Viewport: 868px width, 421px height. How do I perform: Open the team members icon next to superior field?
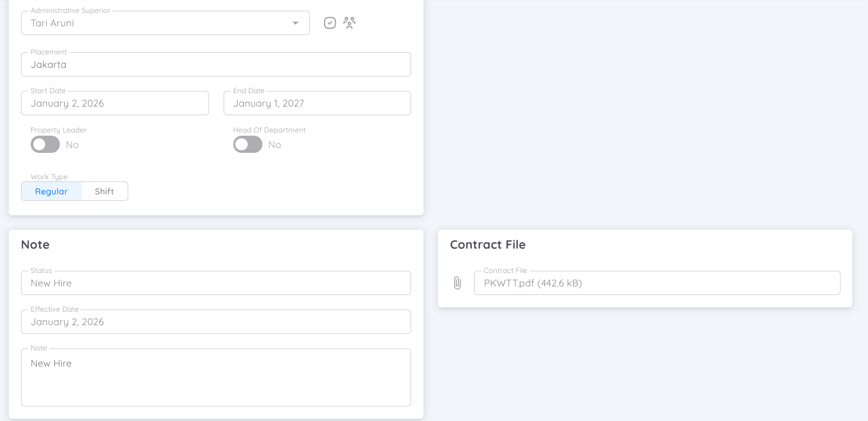[349, 23]
